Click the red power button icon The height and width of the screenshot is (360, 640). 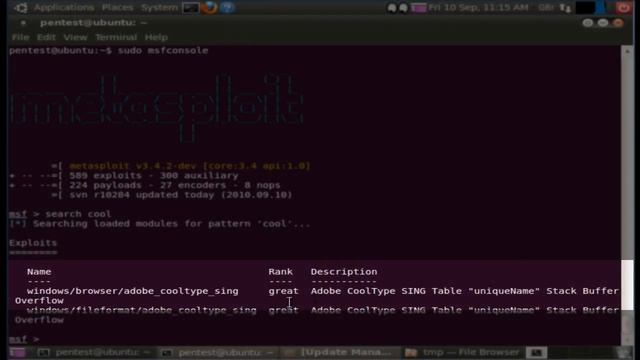pyautogui.click(x=623, y=7)
